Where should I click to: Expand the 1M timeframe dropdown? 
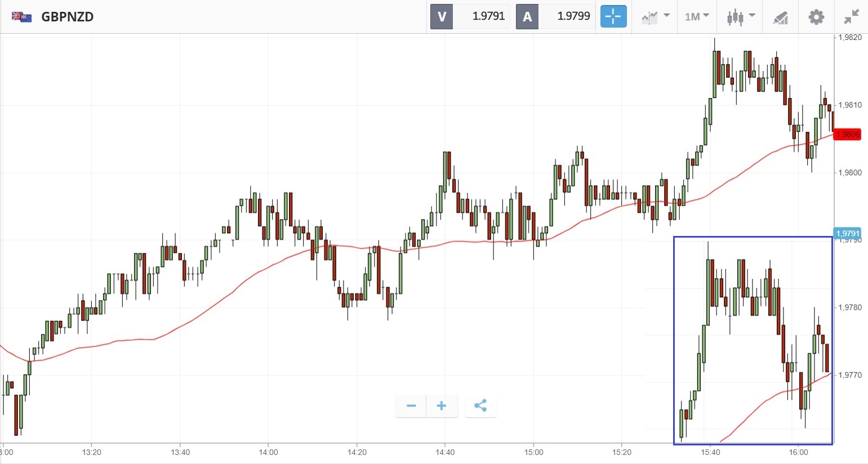(697, 17)
